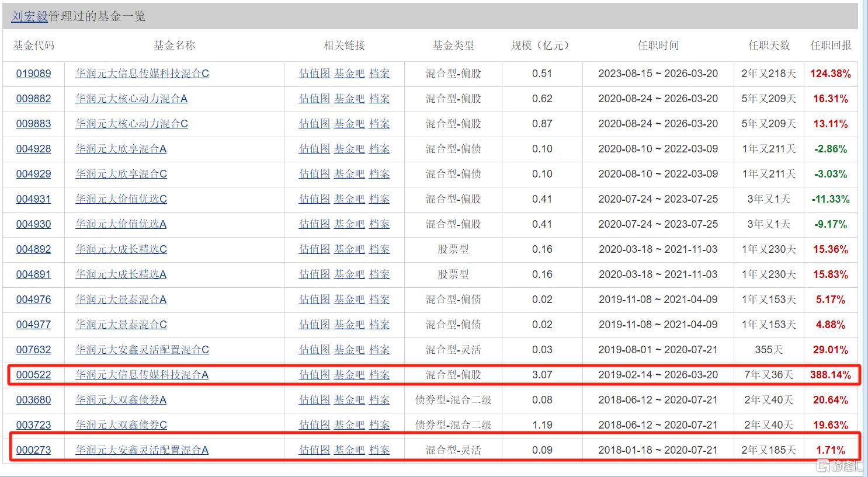Open the 华润元大信息传媒科技混合A fund page
868x477 pixels.
(142, 375)
